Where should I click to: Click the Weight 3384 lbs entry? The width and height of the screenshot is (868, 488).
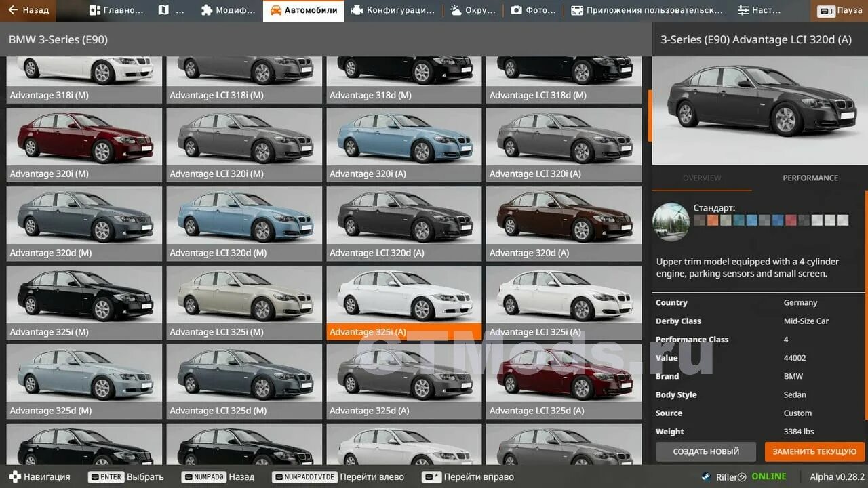[759, 432]
